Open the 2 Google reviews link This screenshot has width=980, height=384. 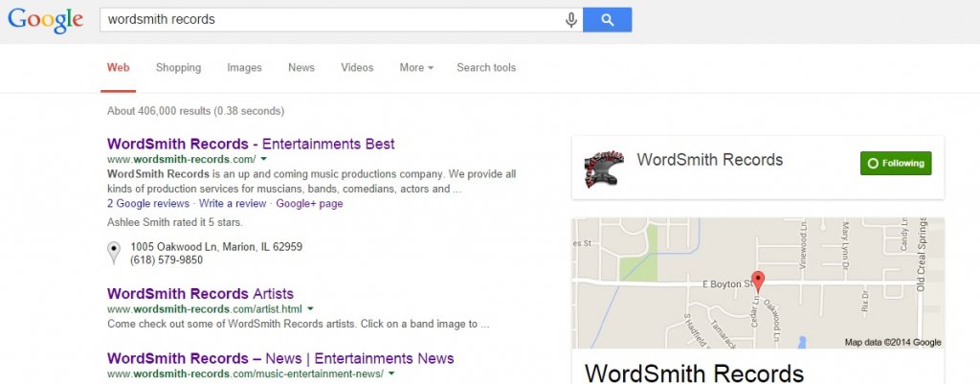point(148,203)
